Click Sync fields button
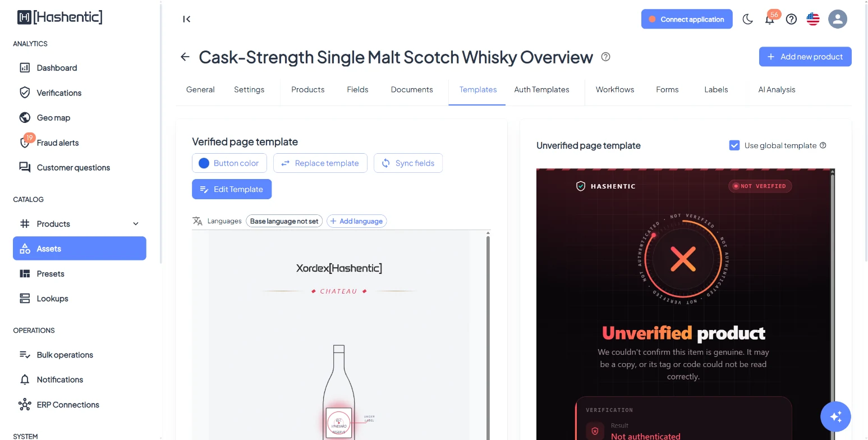The width and height of the screenshot is (868, 440). click(408, 163)
